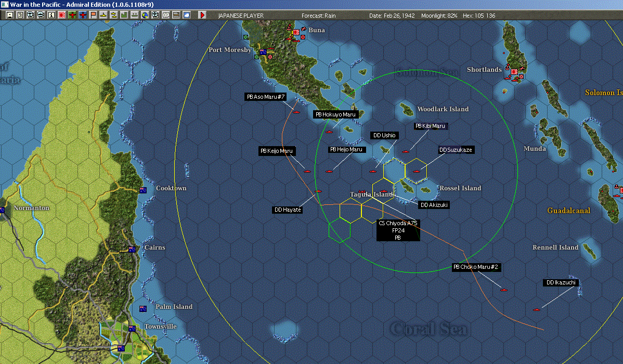Select red ship marker for PB Choko Maru #2
This screenshot has height=364, width=623.
[x=504, y=290]
